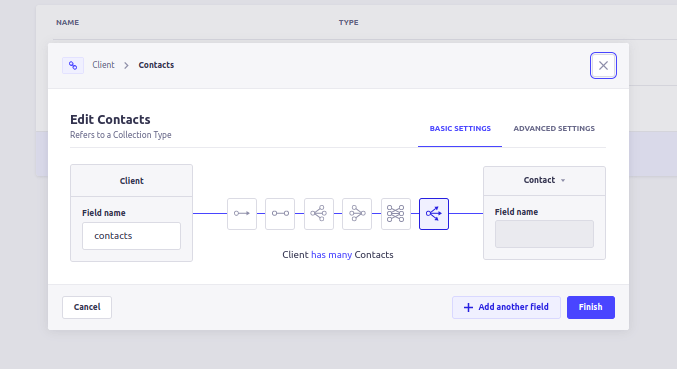
Task: Click the highlighted many-way relation icon
Action: coord(434,214)
